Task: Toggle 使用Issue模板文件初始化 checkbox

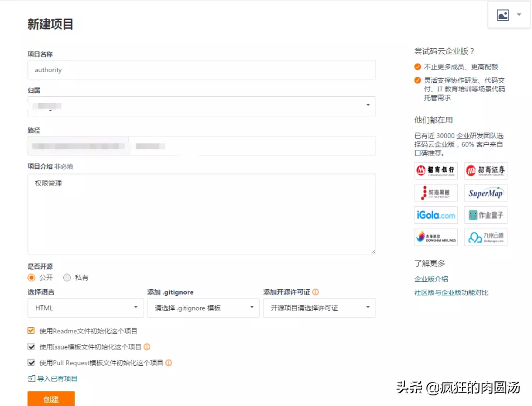Action: (x=31, y=347)
